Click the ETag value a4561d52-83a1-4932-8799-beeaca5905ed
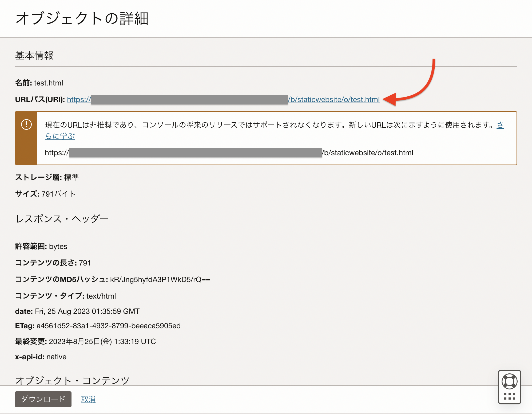This screenshot has height=414, width=532. coord(109,326)
